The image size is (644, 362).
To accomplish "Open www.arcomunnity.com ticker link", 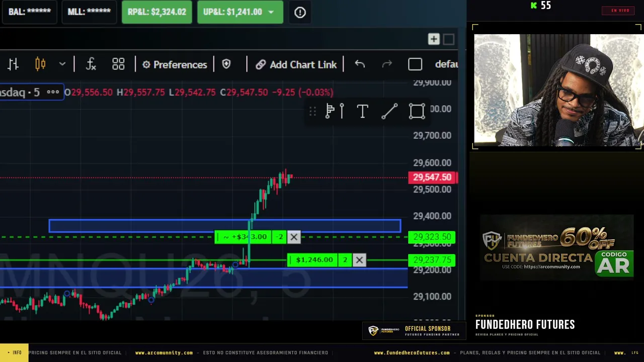I will (164, 353).
